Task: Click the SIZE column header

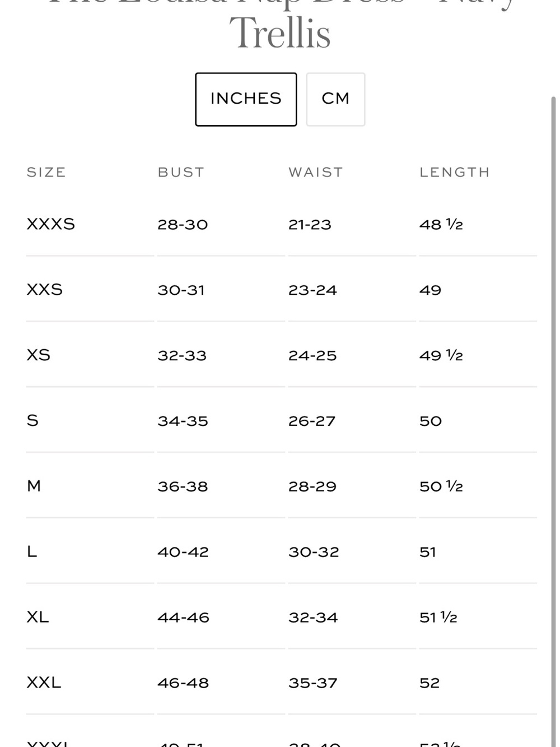Action: tap(46, 172)
